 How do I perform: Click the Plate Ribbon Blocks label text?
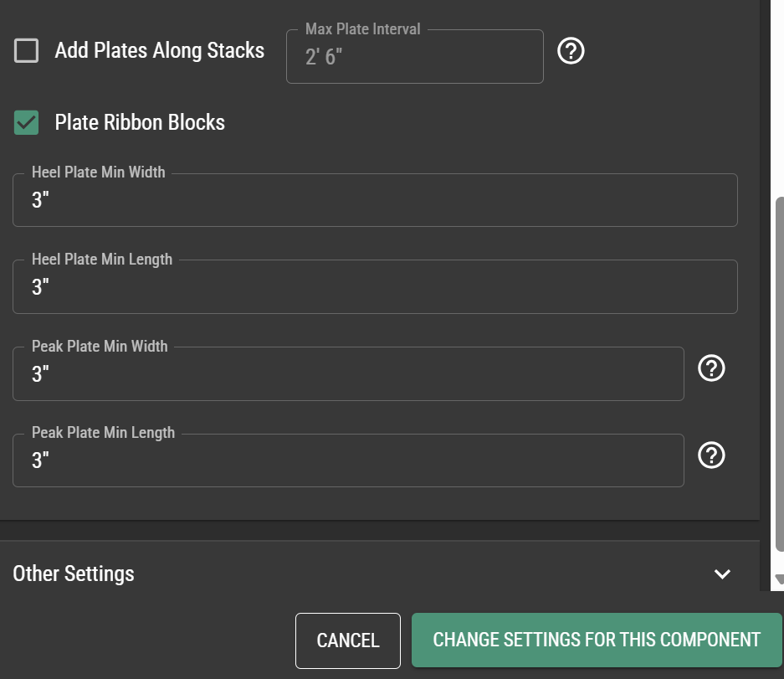[x=140, y=123]
